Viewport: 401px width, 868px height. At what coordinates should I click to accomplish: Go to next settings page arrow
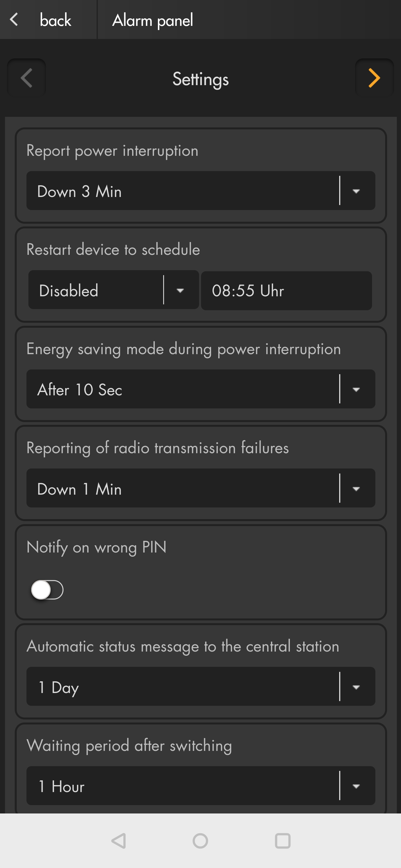(x=374, y=78)
